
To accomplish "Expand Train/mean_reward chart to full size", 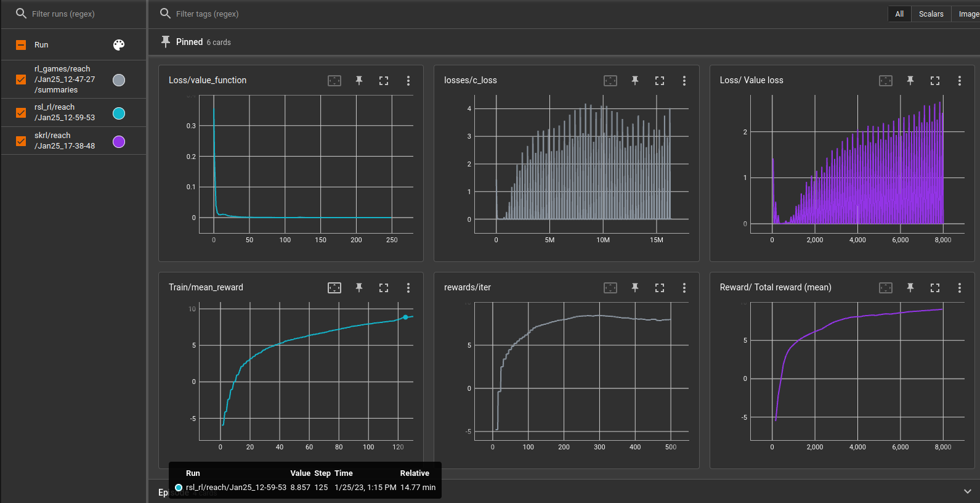I will (x=384, y=288).
